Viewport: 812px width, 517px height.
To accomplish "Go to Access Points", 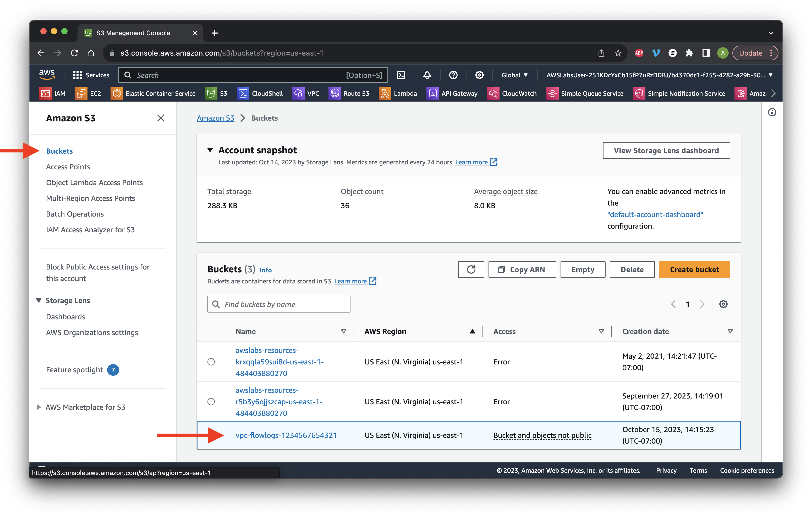I will pos(68,167).
